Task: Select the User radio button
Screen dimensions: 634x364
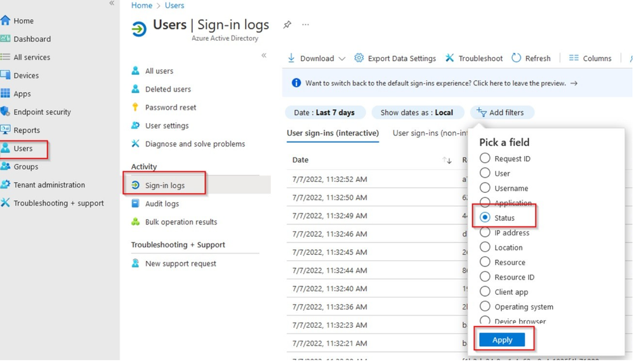Action: [485, 173]
